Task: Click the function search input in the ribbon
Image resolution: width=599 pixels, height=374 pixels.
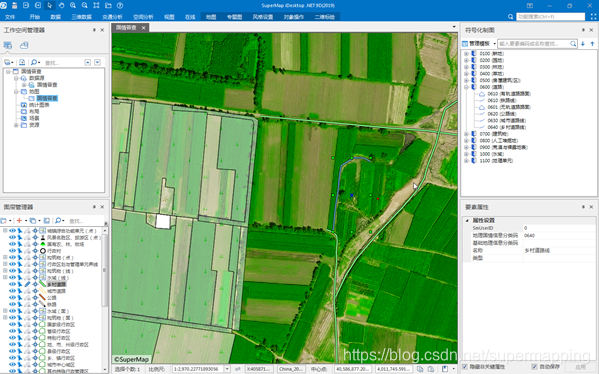Action: coord(550,17)
